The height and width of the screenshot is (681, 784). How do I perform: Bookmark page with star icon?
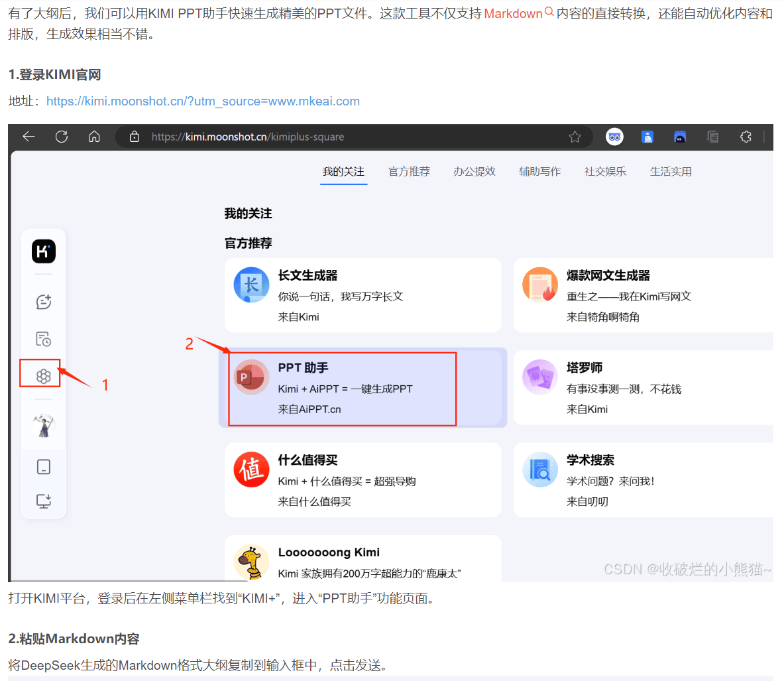pos(575,137)
